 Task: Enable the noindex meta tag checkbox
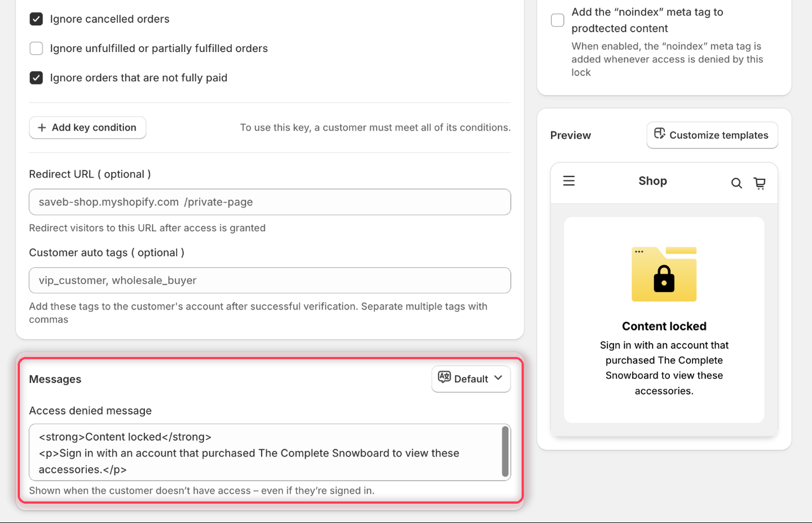click(x=558, y=20)
